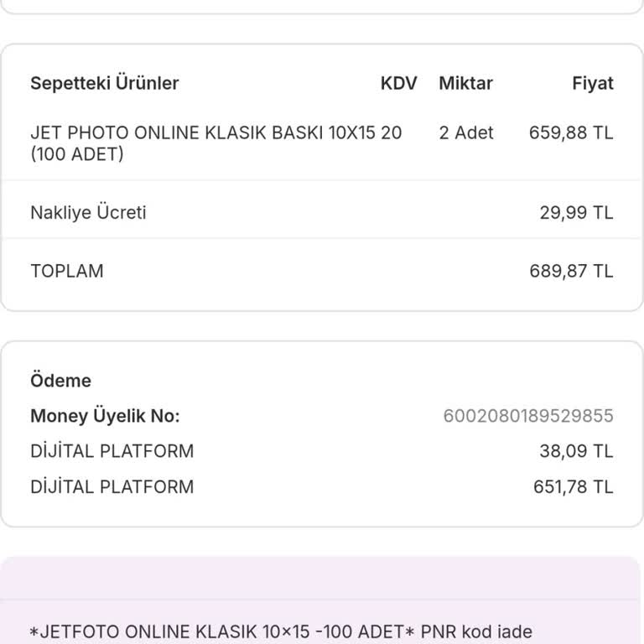This screenshot has width=644, height=644.
Task: Click the 29,99 TL shipping fee
Action: click(x=576, y=212)
